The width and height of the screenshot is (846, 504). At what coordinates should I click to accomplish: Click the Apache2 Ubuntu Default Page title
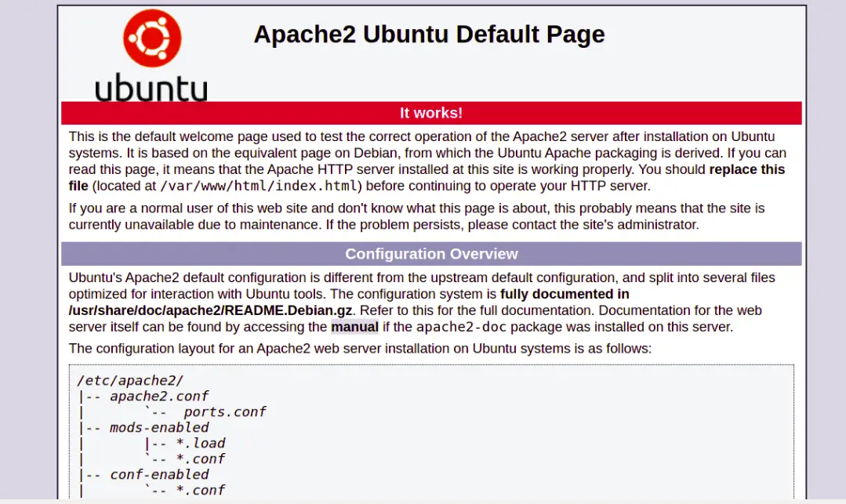pos(428,34)
